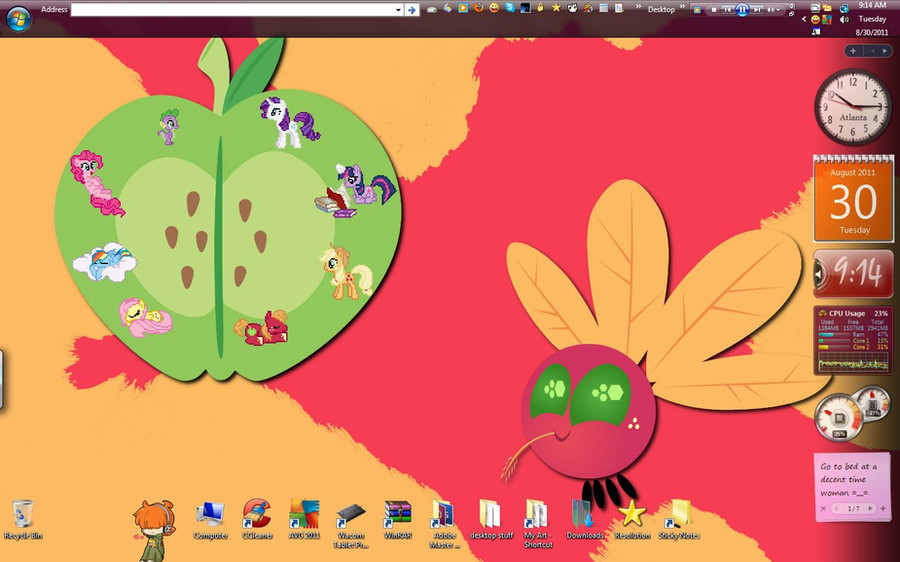Viewport: 900px width, 562px height.
Task: Stop playback in media player toolbar
Action: [x=713, y=10]
